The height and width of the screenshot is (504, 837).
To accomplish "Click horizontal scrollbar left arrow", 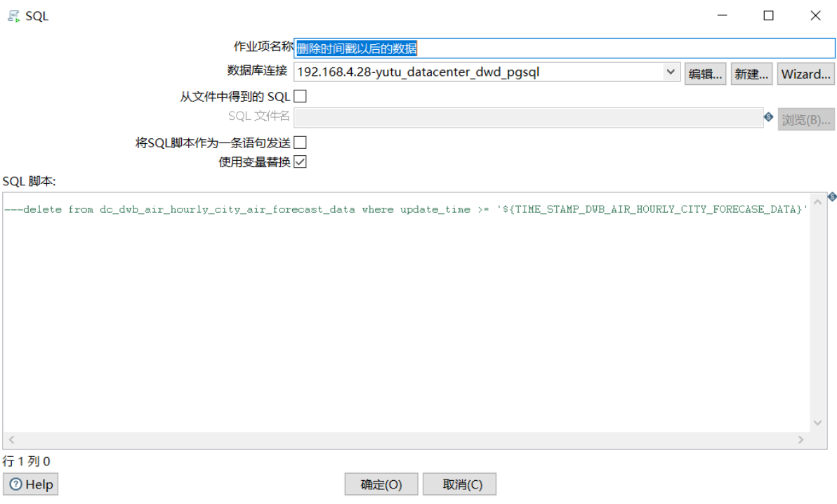I will [11, 439].
